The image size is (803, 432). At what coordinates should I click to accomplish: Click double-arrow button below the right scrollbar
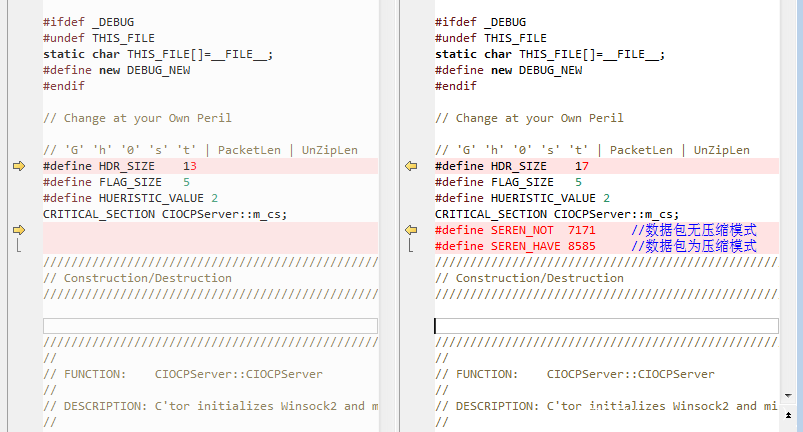pyautogui.click(x=790, y=415)
